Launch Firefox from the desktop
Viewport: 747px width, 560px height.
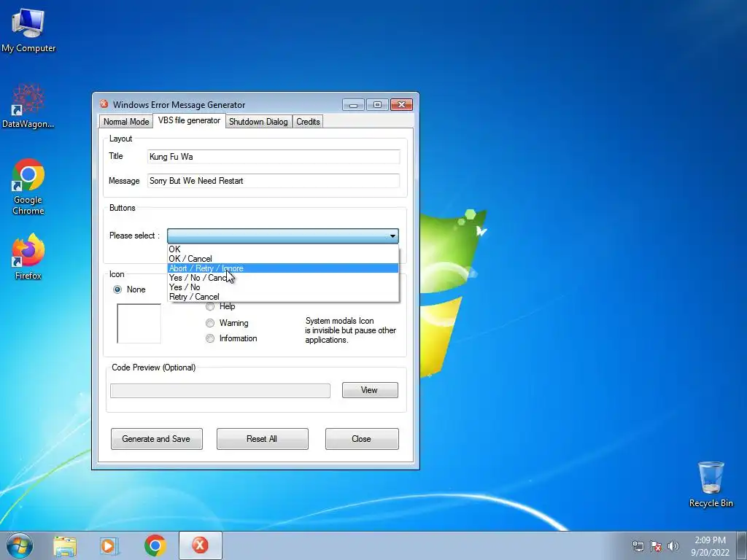point(28,256)
